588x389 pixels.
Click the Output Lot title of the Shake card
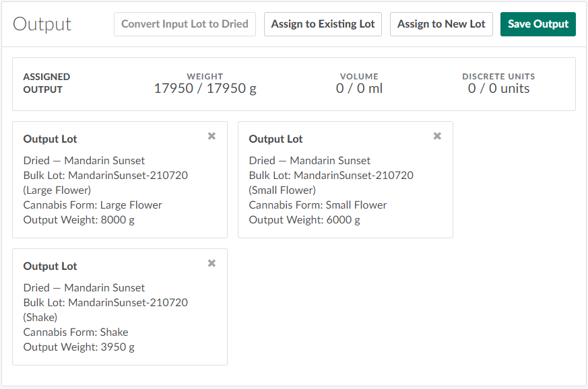tap(51, 266)
